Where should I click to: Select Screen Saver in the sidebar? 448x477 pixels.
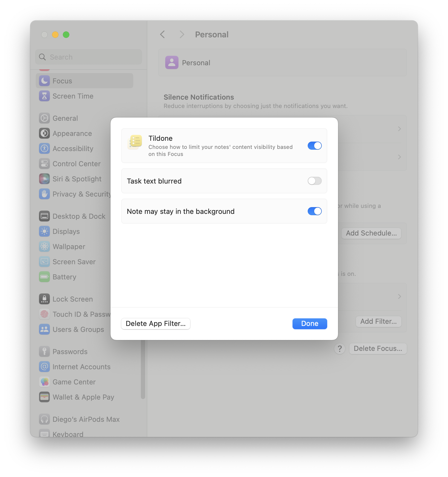tap(74, 262)
